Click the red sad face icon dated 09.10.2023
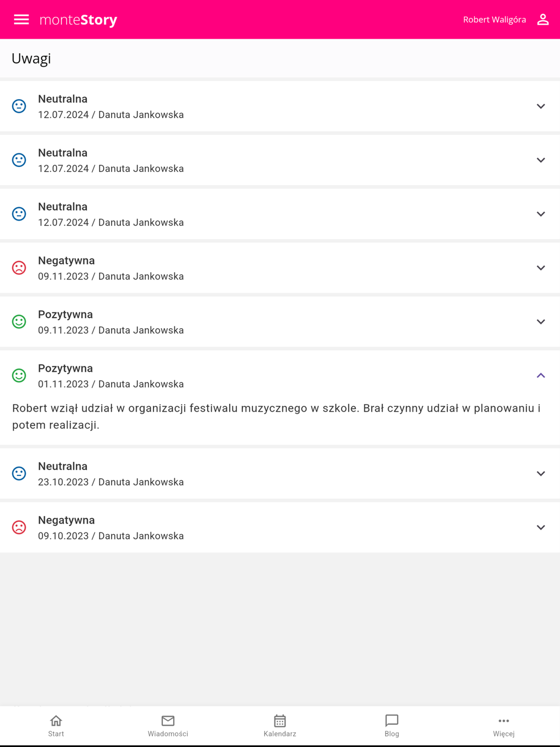560x747 pixels. pos(19,527)
